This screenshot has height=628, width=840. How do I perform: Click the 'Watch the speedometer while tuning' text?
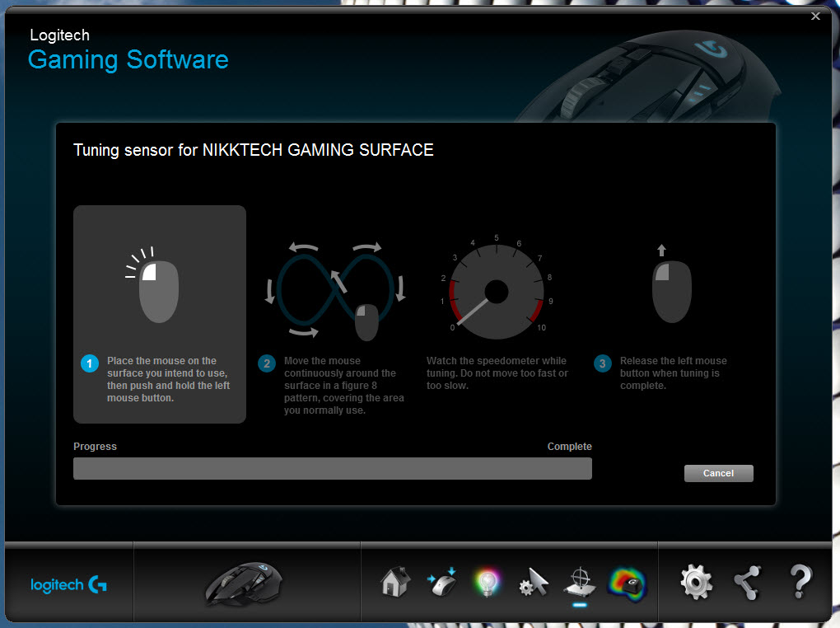[497, 373]
